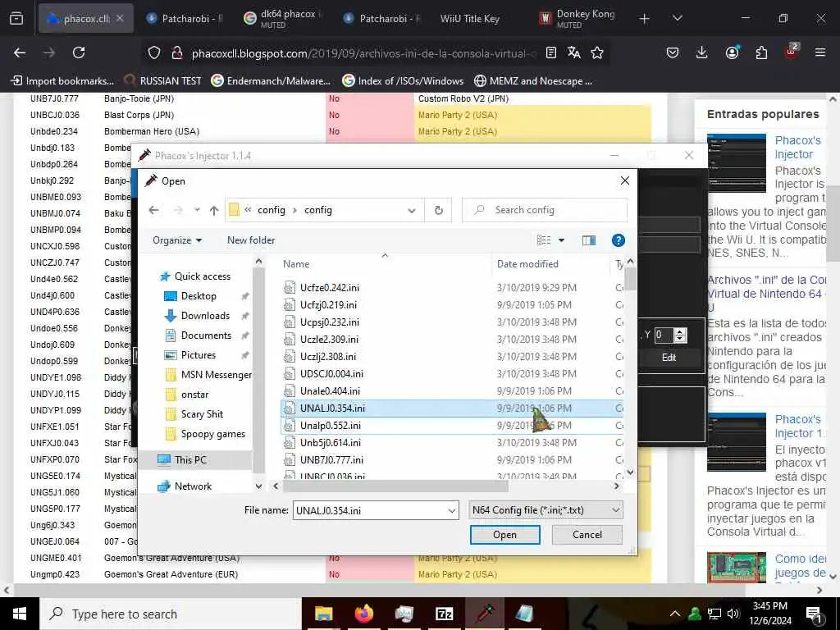Open Firefox Extensions puzzle icon
Screen dimensions: 840x630
(761, 52)
